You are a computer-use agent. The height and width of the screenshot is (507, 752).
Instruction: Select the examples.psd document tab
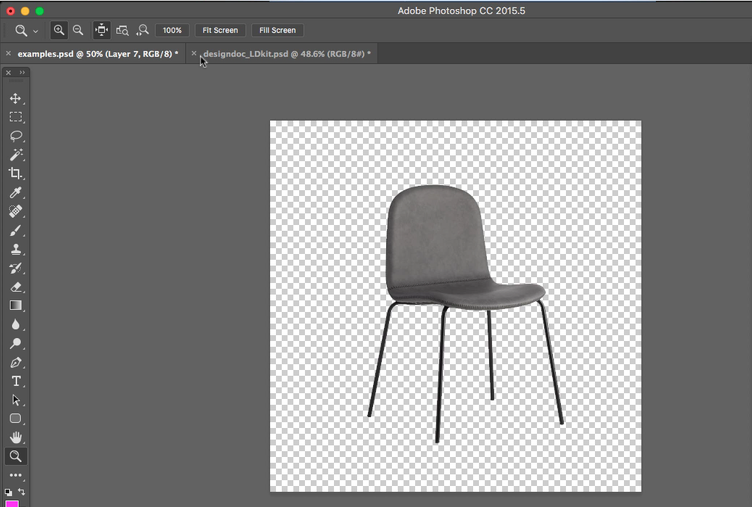point(97,54)
